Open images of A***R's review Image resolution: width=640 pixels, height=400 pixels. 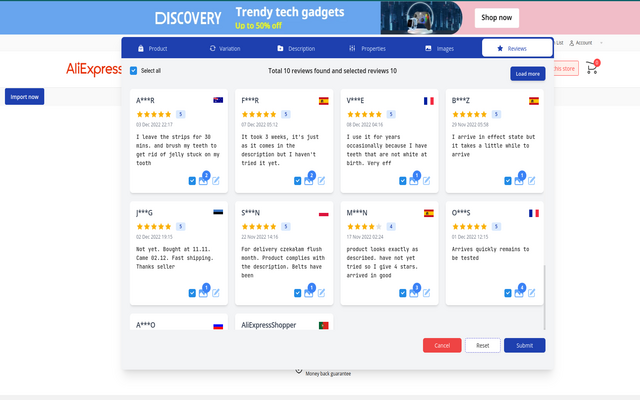tap(203, 181)
